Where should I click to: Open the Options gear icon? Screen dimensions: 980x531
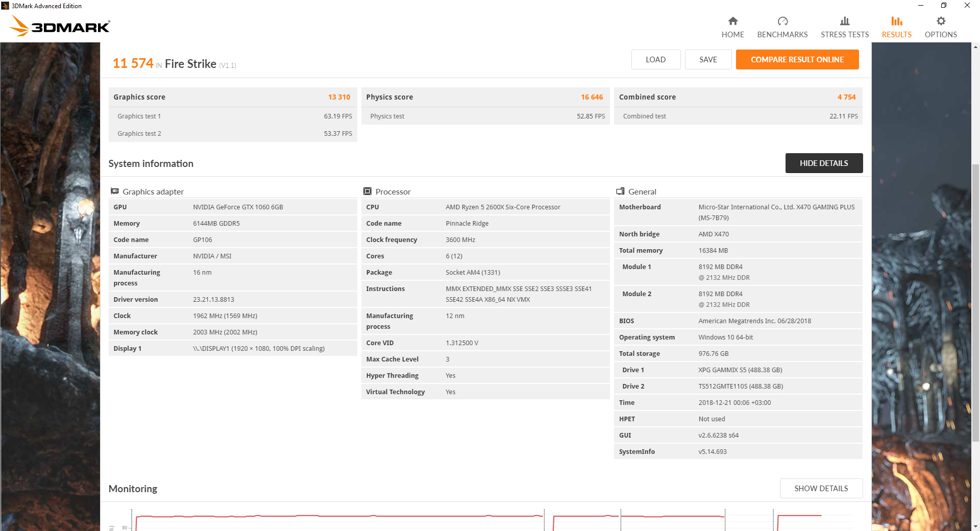coord(941,21)
